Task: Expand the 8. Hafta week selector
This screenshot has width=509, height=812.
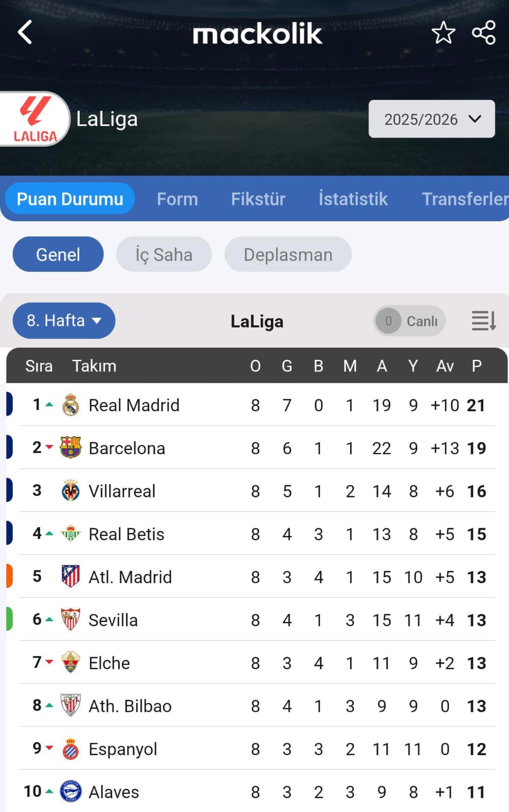Action: click(x=64, y=321)
